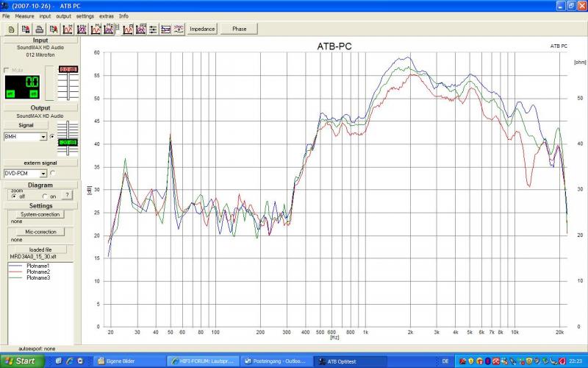Switch to ATB Optitest taskbar window
The height and width of the screenshot is (368, 588).
pyautogui.click(x=350, y=361)
